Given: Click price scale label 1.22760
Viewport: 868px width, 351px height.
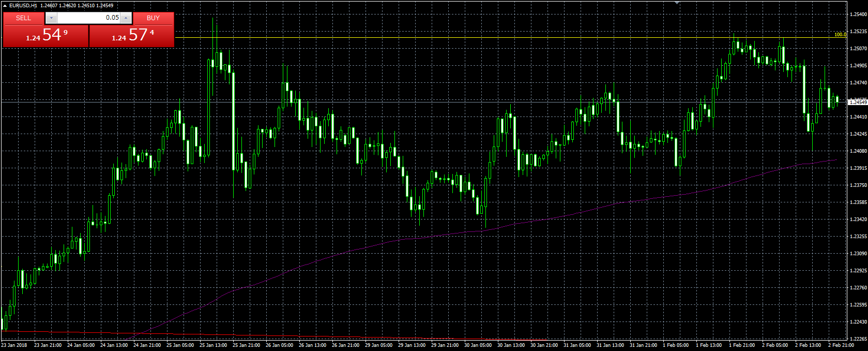Looking at the screenshot, I should [x=858, y=288].
